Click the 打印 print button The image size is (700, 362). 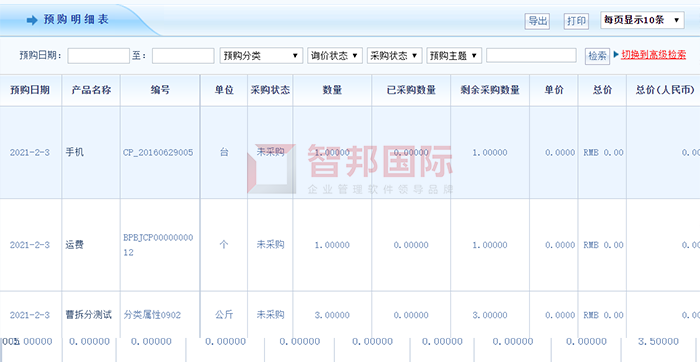coord(576,21)
